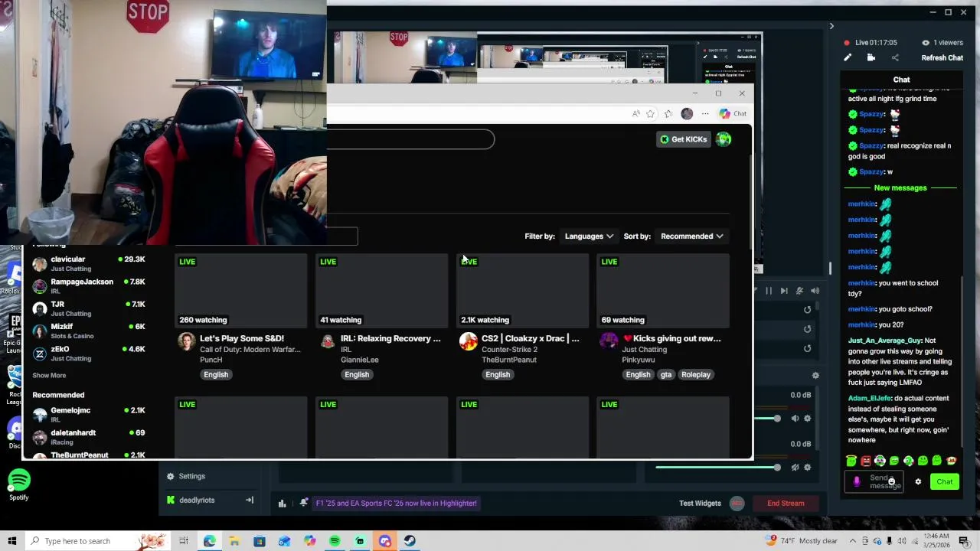Open Spotify from the taskbar
The image size is (980, 551).
[335, 541]
